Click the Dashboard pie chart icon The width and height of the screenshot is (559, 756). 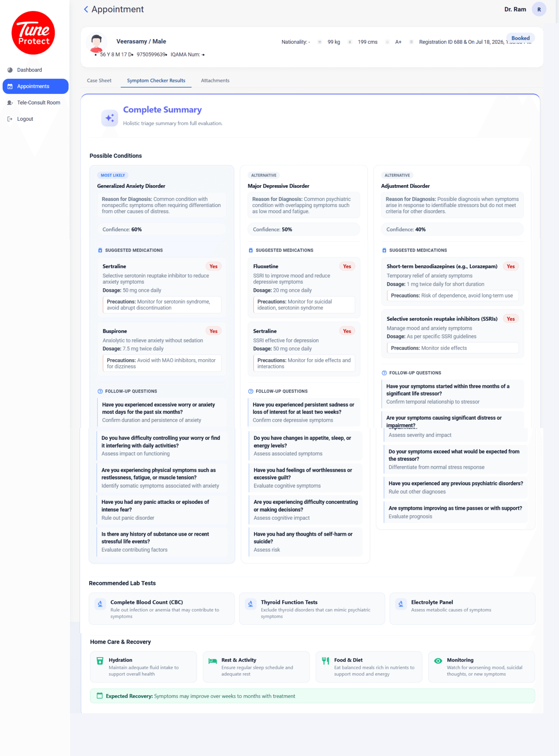[x=10, y=70]
